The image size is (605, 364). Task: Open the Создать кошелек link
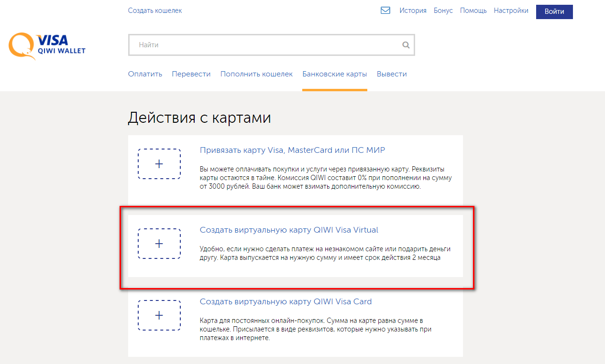[155, 11]
